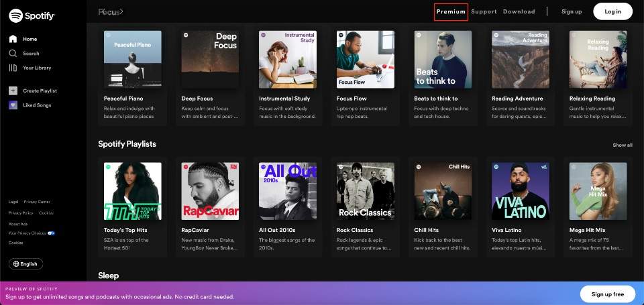Click the Relaxing Reading title text
Screen dimensions: 644x305
[592, 99]
